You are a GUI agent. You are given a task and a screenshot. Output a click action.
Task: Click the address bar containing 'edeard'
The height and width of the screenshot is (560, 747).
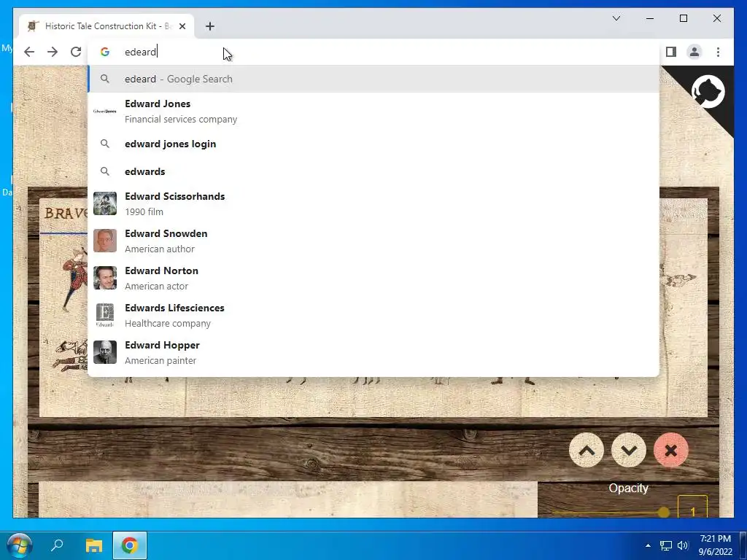pyautogui.click(x=373, y=52)
